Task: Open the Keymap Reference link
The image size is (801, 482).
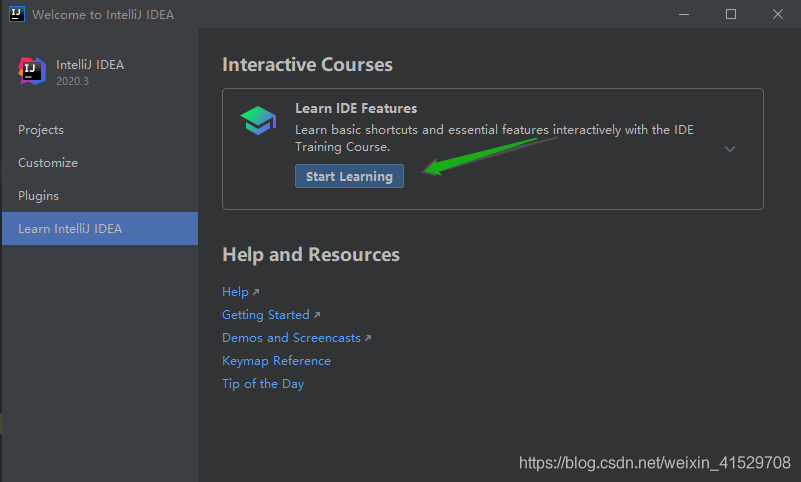Action: coord(276,361)
